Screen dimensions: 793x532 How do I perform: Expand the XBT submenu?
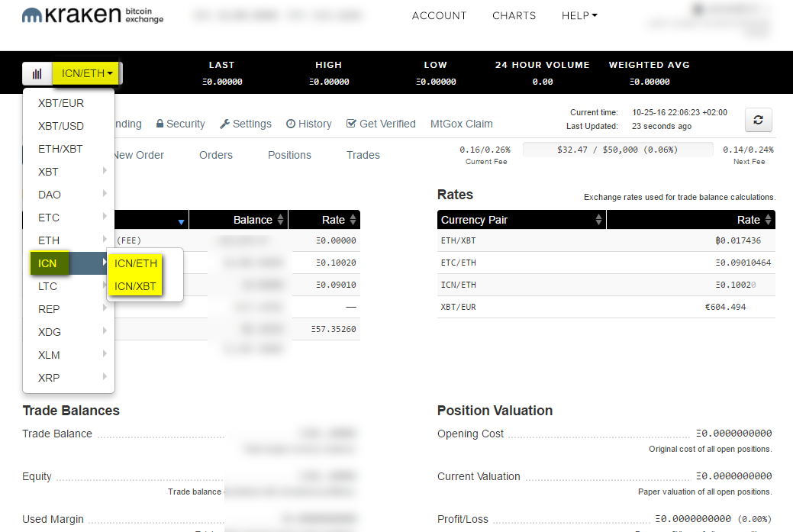pos(69,172)
